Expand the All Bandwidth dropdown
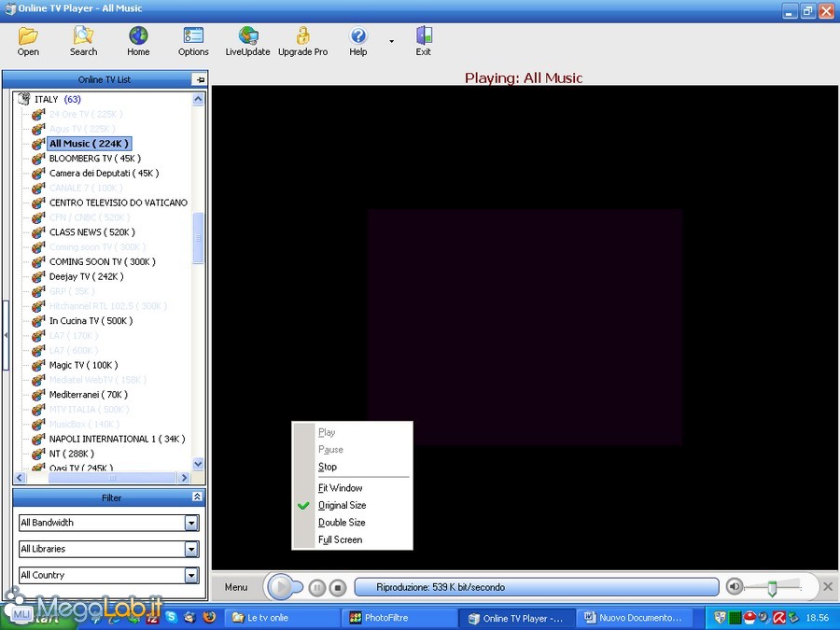Image resolution: width=840 pixels, height=630 pixels. [191, 524]
